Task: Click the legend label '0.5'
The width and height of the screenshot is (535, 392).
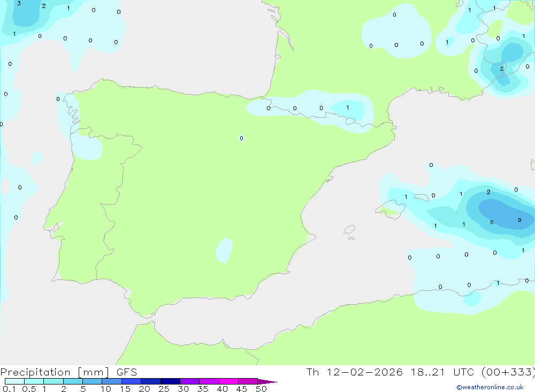Action: pyautogui.click(x=29, y=389)
